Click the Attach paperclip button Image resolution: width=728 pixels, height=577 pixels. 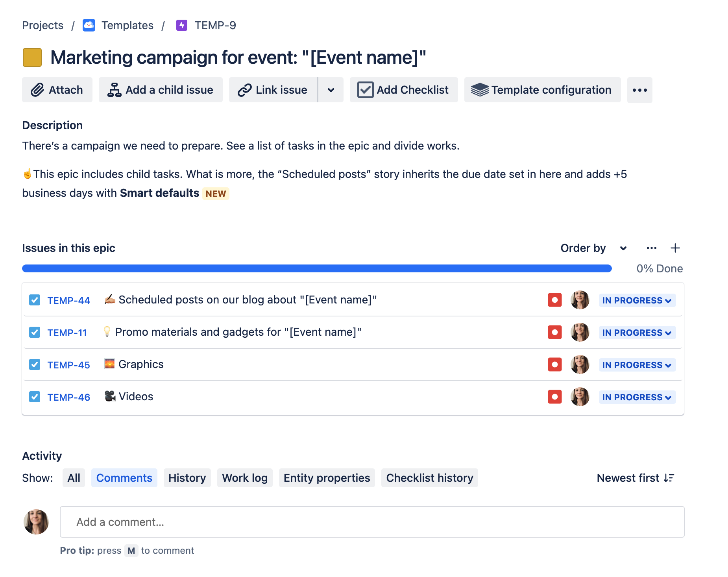57,90
